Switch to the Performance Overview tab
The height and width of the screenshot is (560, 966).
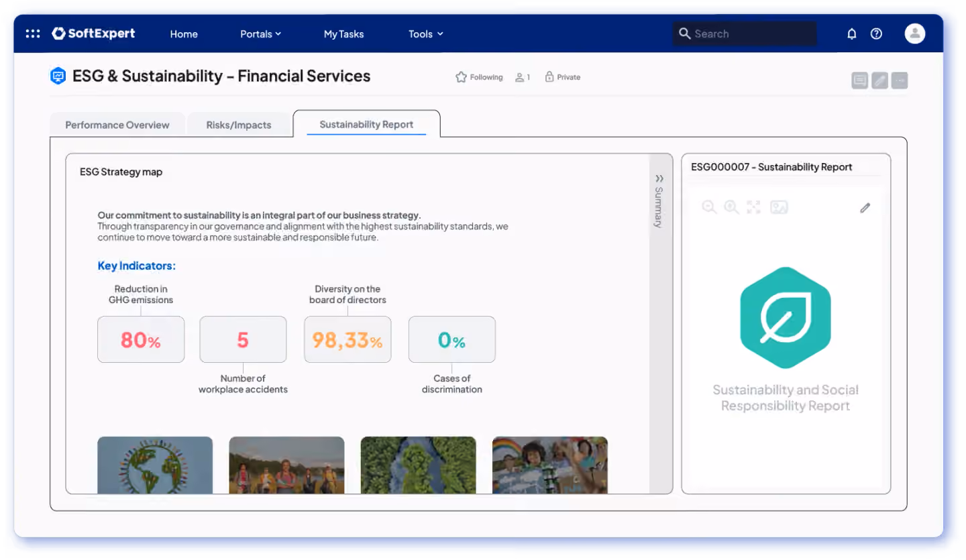[x=117, y=125]
